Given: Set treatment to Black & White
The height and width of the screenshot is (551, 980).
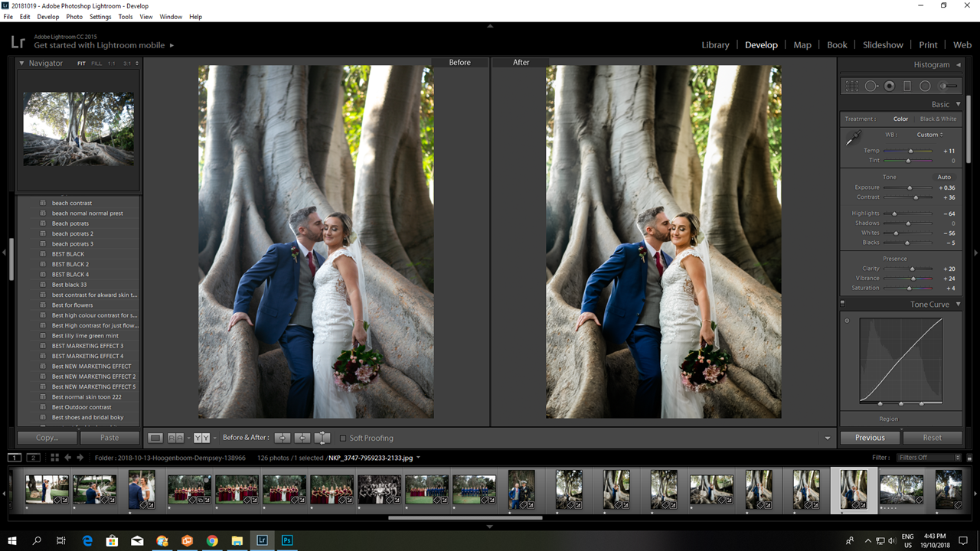Looking at the screenshot, I should (938, 119).
